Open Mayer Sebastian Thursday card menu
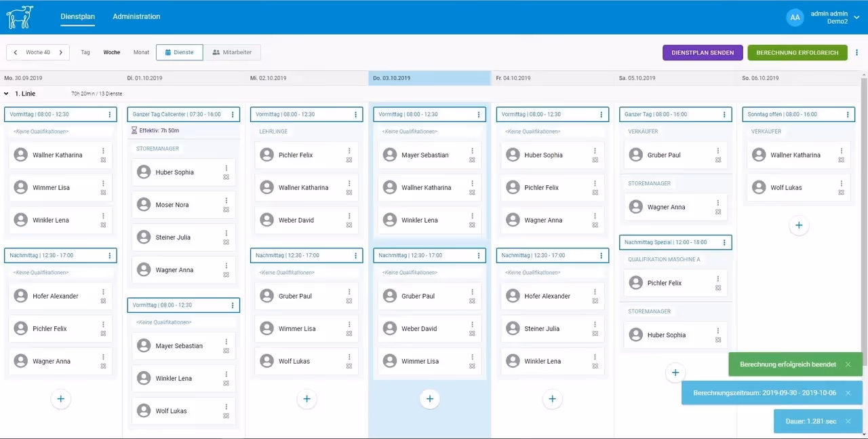The width and height of the screenshot is (868, 439). tap(472, 151)
